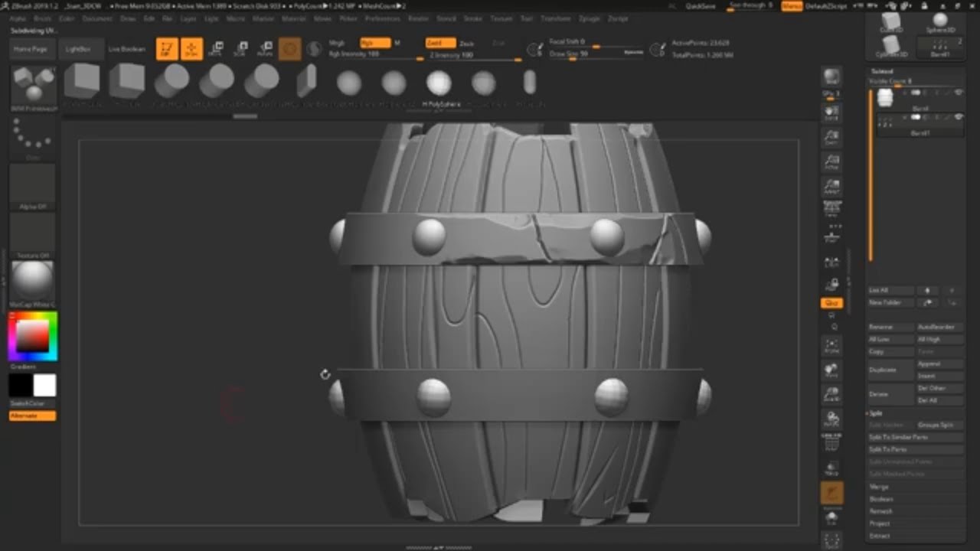Click the Home Page button
This screenshot has width=980, height=551.
point(31,49)
